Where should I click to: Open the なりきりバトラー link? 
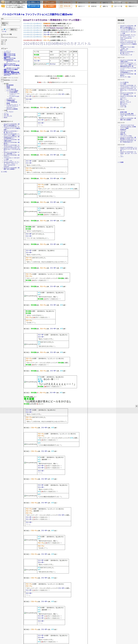click(11, 99)
